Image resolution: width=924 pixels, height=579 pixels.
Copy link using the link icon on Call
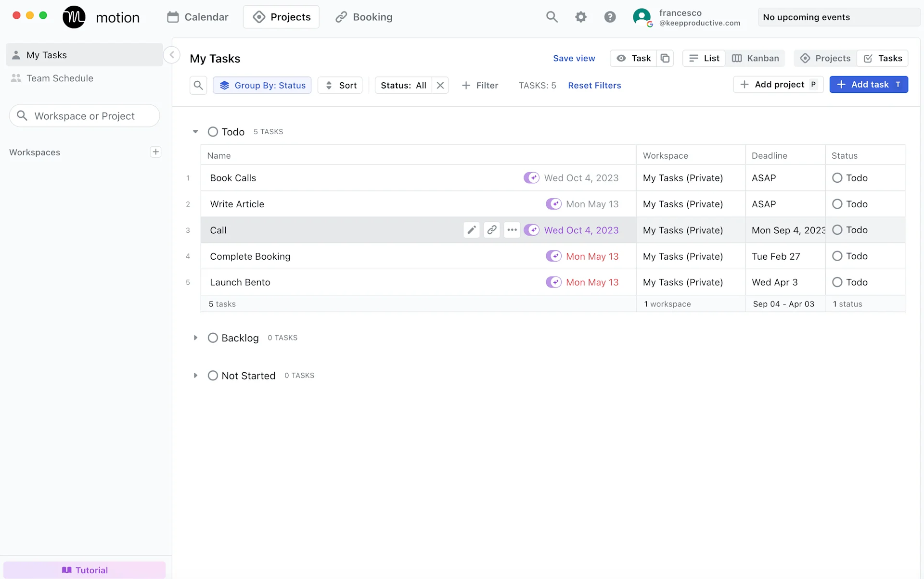pos(492,230)
